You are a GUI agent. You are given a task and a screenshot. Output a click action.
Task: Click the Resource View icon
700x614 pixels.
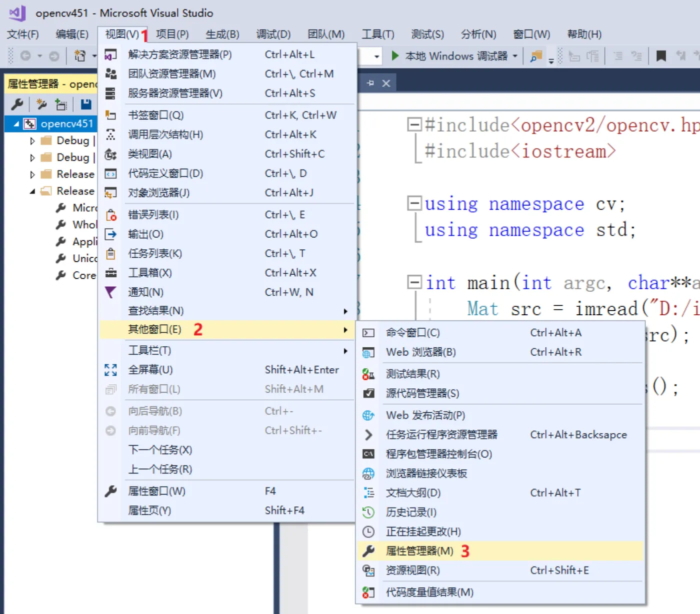tap(368, 570)
